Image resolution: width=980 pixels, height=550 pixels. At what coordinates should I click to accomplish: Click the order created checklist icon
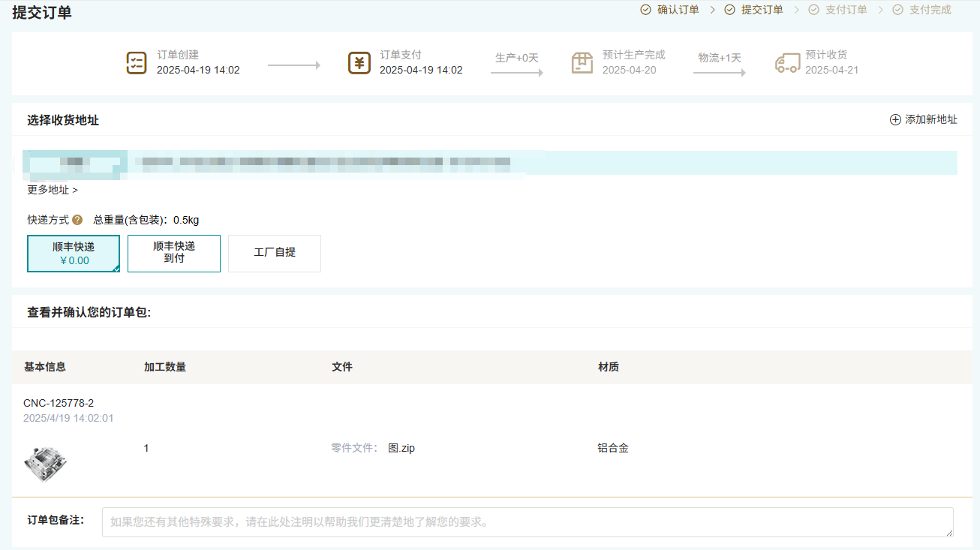[x=137, y=63]
